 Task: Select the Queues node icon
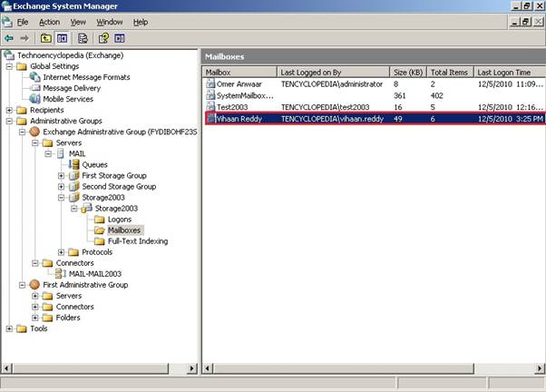pyautogui.click(x=74, y=164)
